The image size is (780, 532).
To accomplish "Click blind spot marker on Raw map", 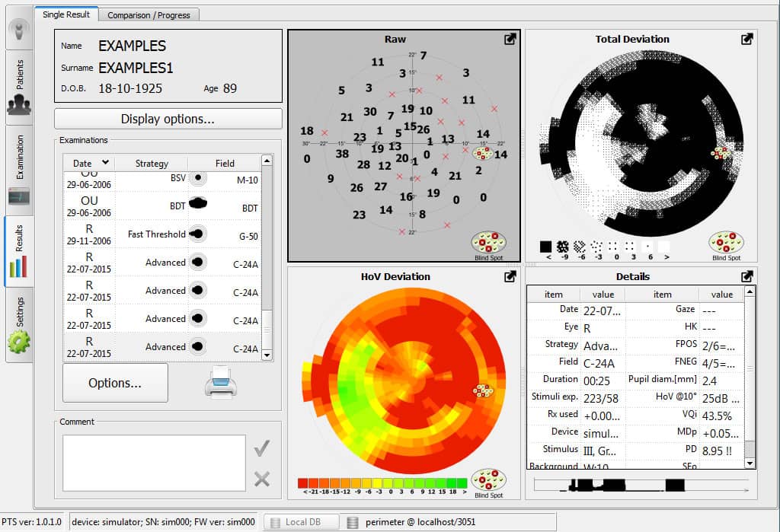I will point(482,153).
